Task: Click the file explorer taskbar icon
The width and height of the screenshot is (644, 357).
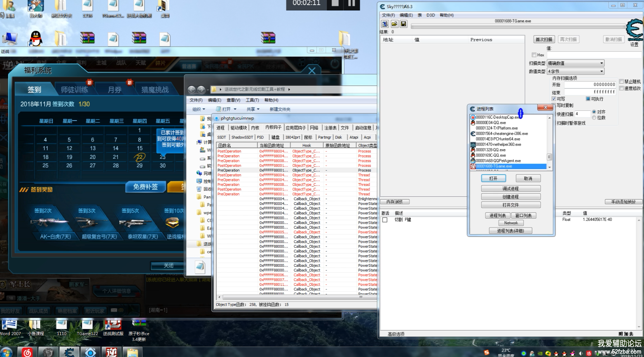Action: (x=133, y=352)
